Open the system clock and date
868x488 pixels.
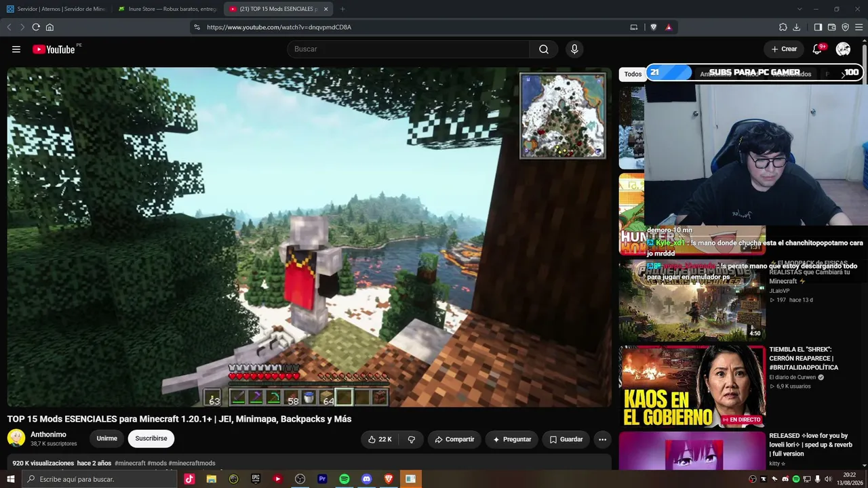point(850,479)
